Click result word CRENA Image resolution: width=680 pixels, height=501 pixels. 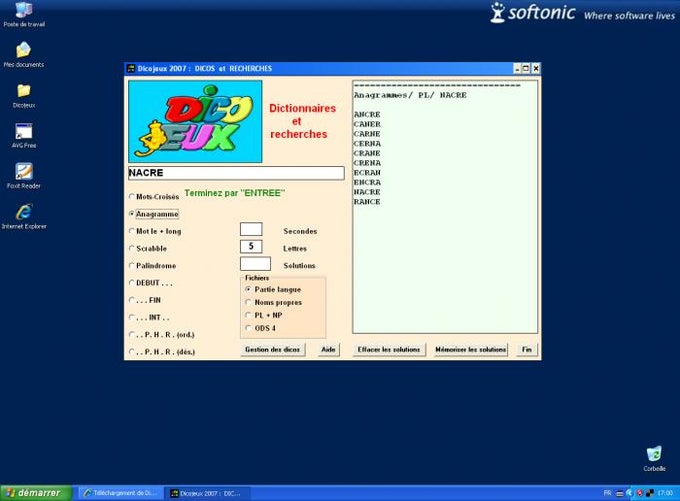367,163
